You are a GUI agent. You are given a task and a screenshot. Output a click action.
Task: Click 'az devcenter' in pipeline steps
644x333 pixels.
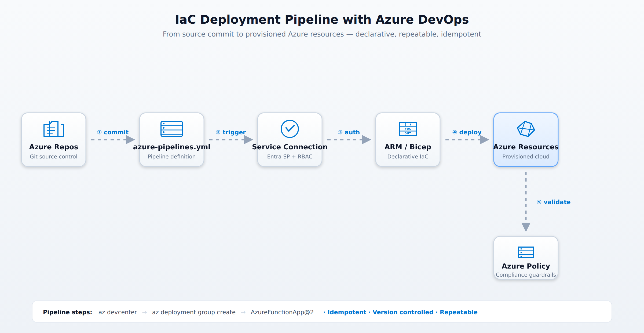pos(118,312)
